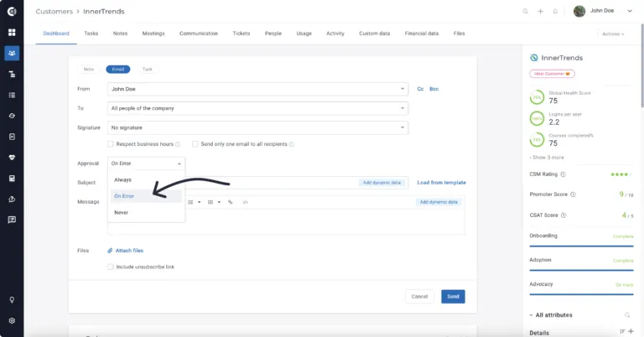Open the From dropdown showing John Doe

(258, 89)
